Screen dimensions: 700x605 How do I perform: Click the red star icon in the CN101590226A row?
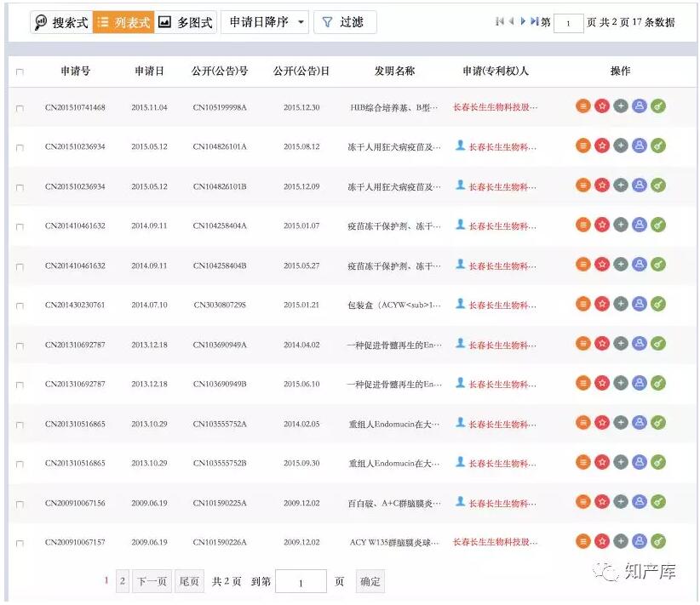coord(602,541)
